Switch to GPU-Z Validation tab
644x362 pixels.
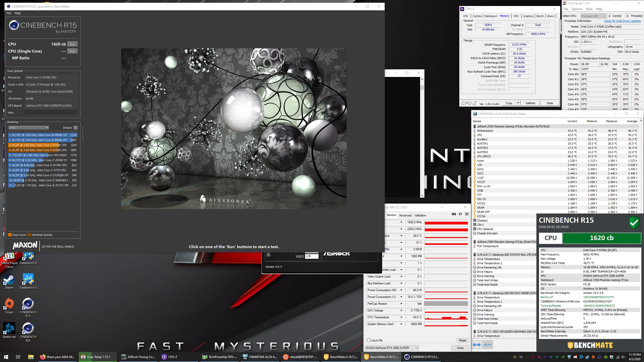(x=420, y=215)
